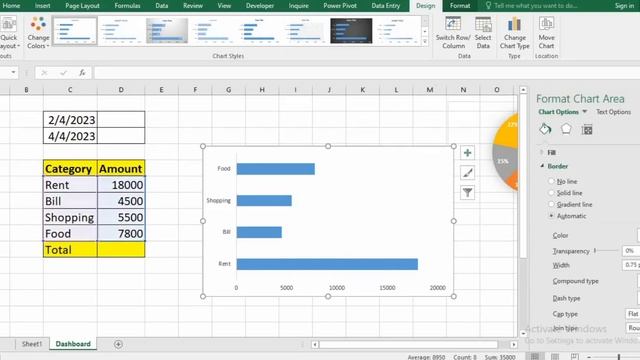Open the Insert tab
The width and height of the screenshot is (640, 360).
[42, 6]
